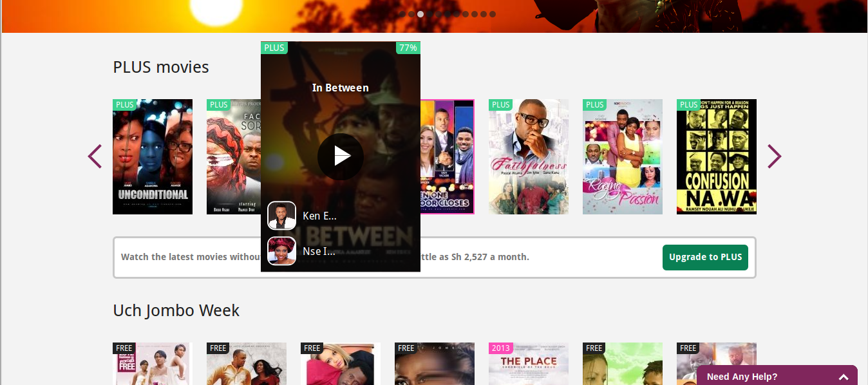This screenshot has height=385, width=868.
Task: Click the Nse I... name text
Action: click(319, 251)
